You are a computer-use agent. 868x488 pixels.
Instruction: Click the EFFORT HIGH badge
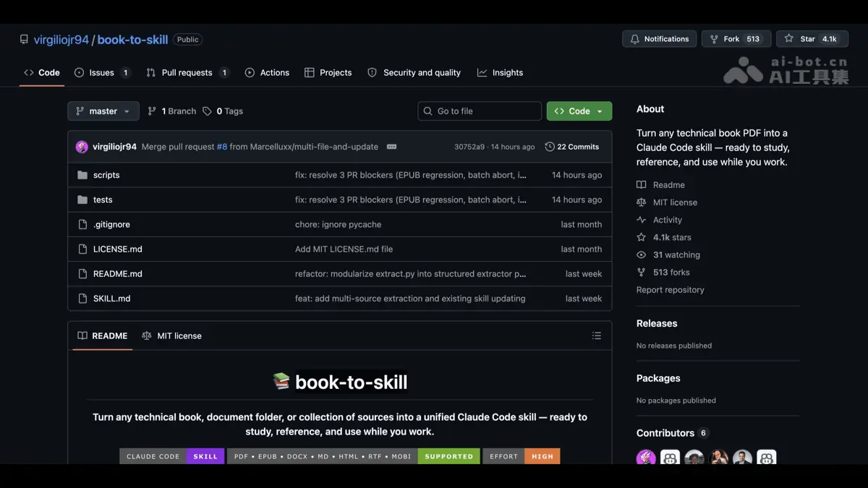point(522,456)
